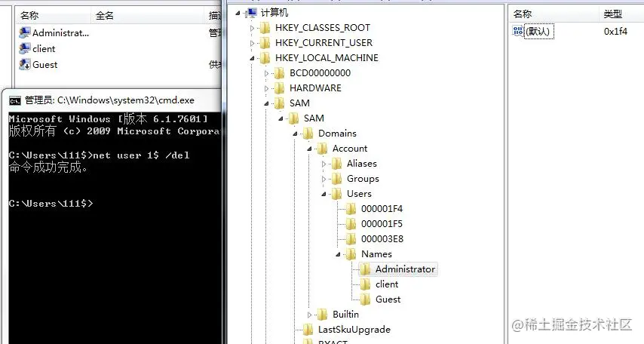Click the 'net user 1$ /del' command text
Image resolution: width=644 pixels, height=344 pixels.
coord(141,155)
